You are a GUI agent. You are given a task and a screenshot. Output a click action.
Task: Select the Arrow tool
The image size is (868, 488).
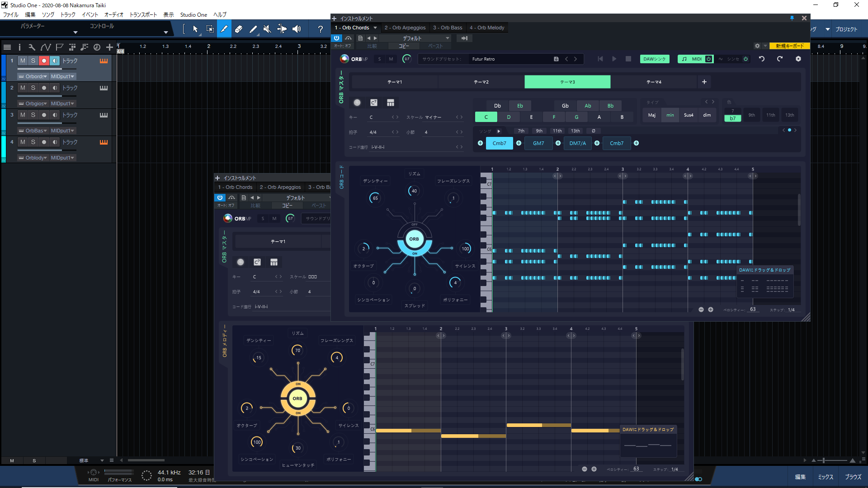[x=195, y=29]
